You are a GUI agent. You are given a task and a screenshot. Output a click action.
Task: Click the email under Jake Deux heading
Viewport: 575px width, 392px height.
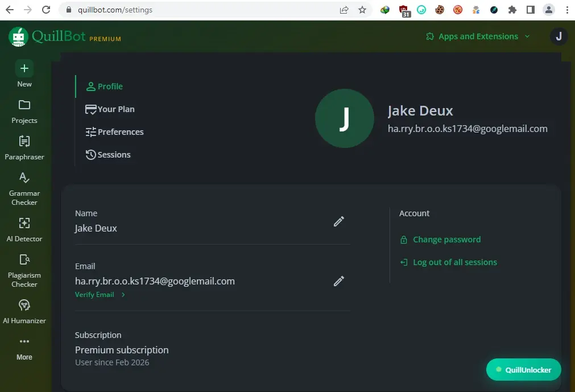(x=468, y=129)
